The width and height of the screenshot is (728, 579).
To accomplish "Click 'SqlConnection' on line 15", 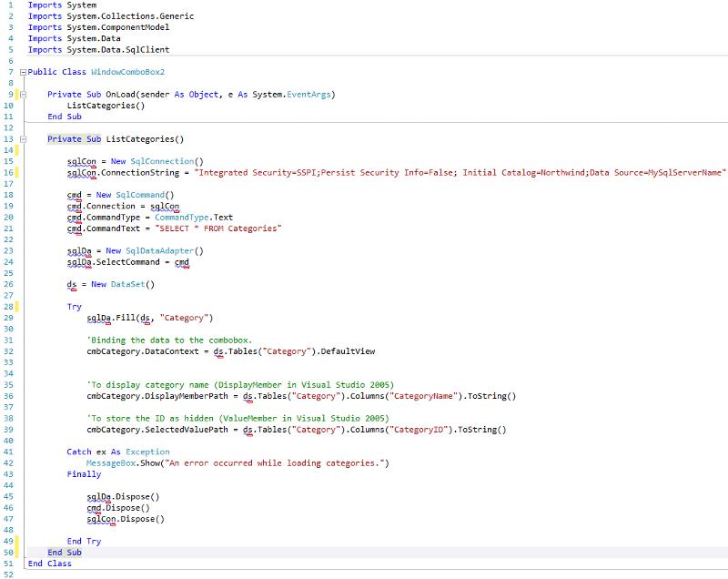I will tap(162, 161).
